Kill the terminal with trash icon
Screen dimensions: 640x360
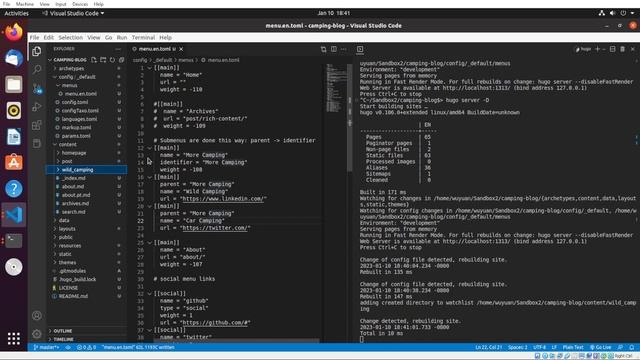[x=622, y=49]
